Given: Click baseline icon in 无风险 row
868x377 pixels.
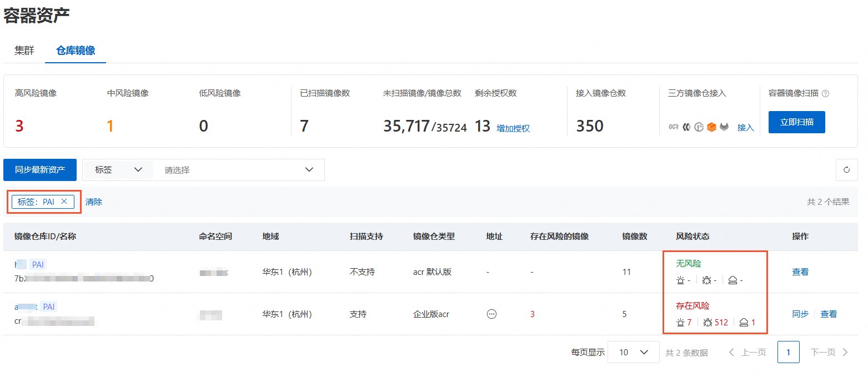Looking at the screenshot, I should pyautogui.click(x=732, y=280).
